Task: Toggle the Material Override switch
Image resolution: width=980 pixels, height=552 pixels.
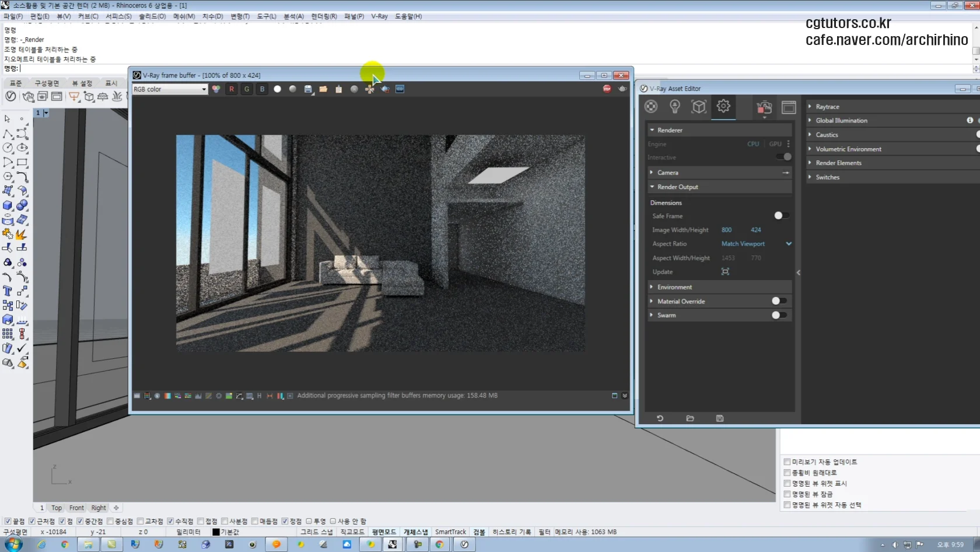Action: click(x=779, y=301)
